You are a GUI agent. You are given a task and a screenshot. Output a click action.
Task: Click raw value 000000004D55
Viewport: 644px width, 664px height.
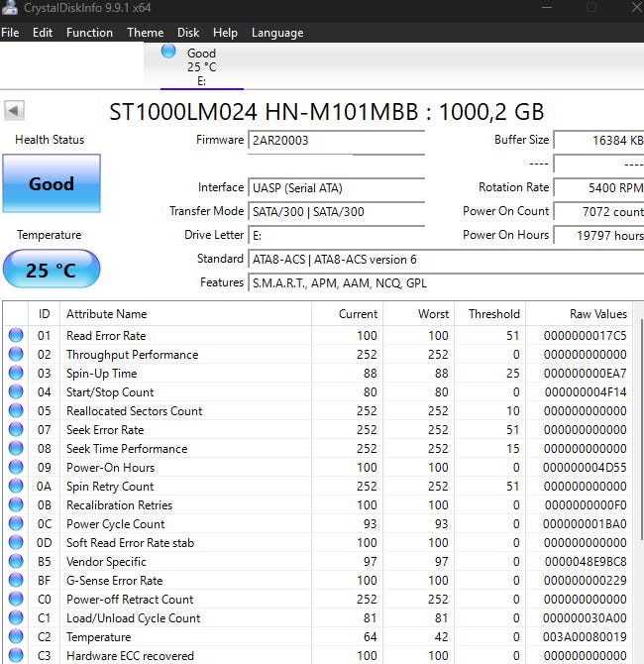pos(586,468)
